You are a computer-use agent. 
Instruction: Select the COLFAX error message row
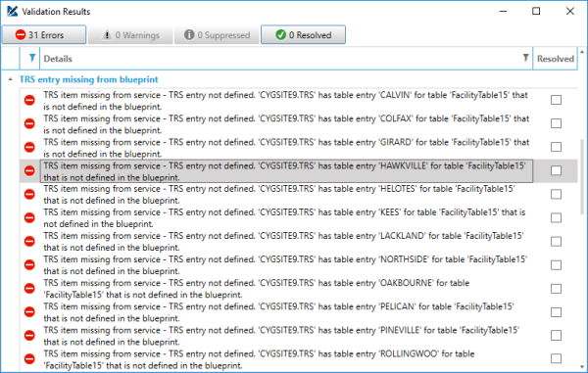286,124
